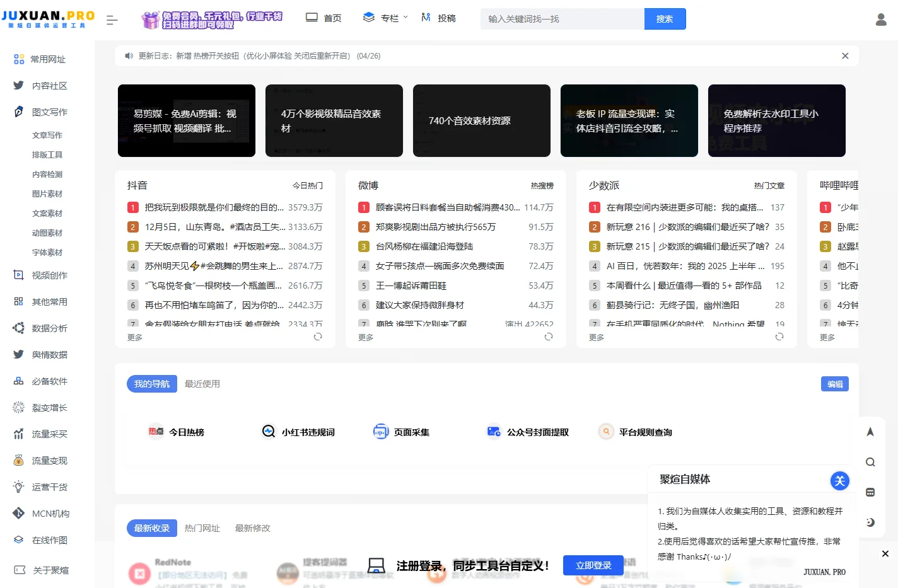Open 运营干货 sidebar category
Viewport: 898px width, 588px height.
tap(48, 487)
